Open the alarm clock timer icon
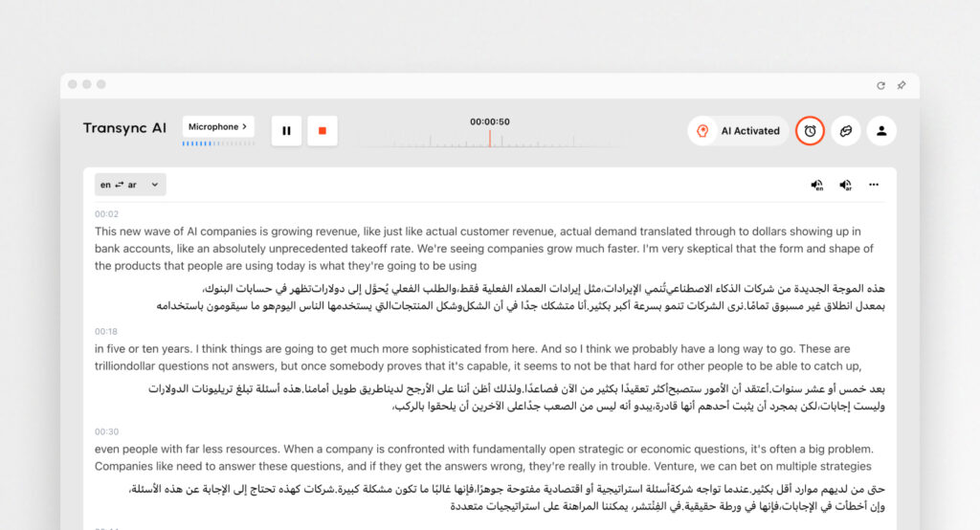The height and width of the screenshot is (530, 980). (x=810, y=130)
